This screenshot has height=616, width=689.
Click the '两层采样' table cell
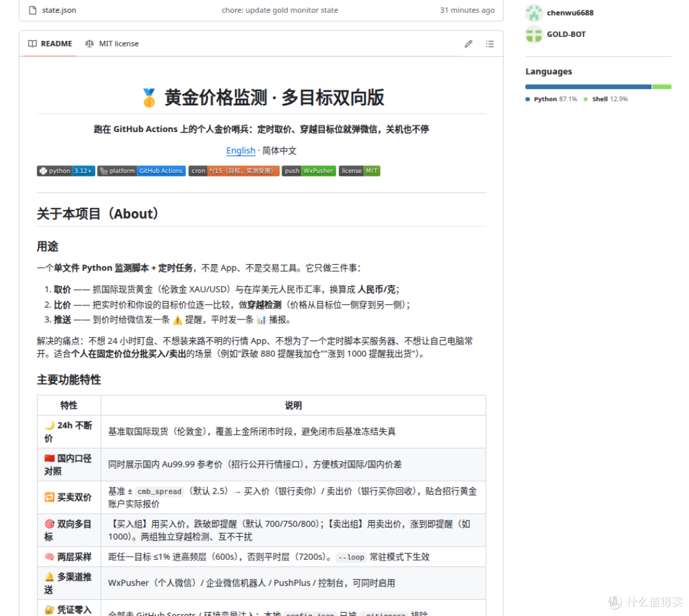click(69, 557)
